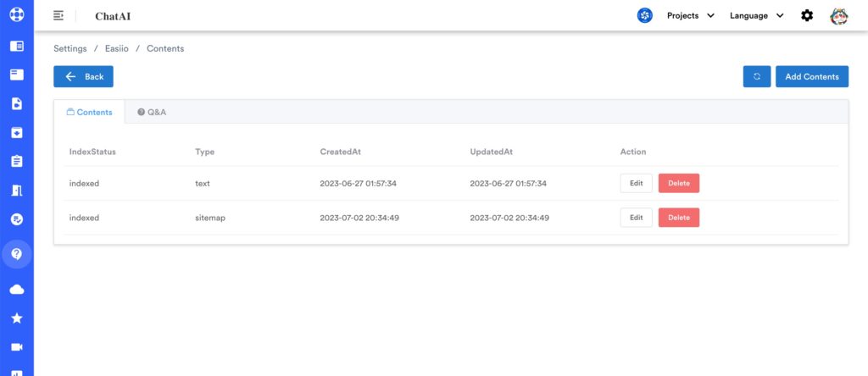The width and height of the screenshot is (868, 376).
Task: Click the Settings breadcrumb link
Action: pyautogui.click(x=70, y=48)
